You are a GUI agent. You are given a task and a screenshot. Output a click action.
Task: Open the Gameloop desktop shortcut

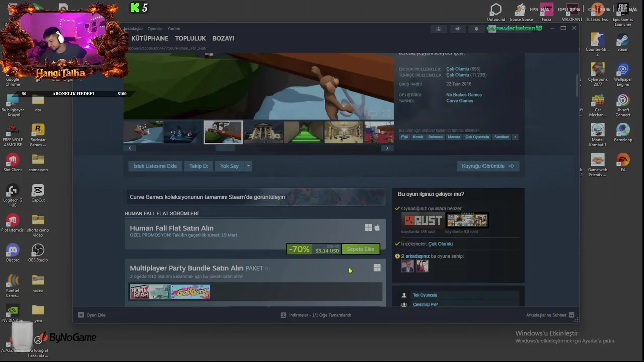[623, 133]
